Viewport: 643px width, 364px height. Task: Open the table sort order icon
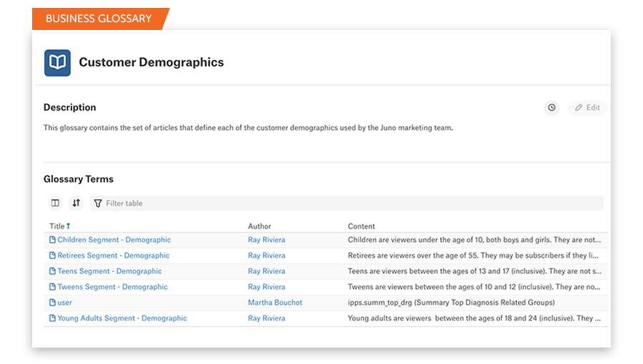(76, 203)
